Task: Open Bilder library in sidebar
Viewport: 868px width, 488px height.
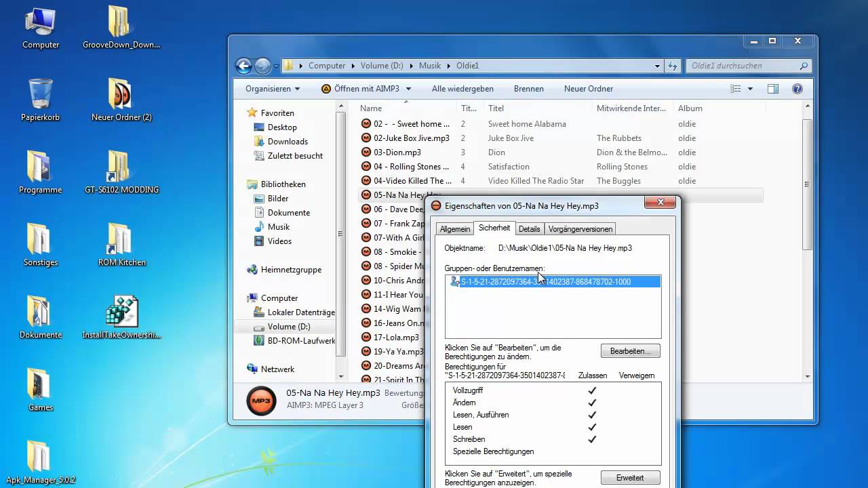Action: [278, 199]
